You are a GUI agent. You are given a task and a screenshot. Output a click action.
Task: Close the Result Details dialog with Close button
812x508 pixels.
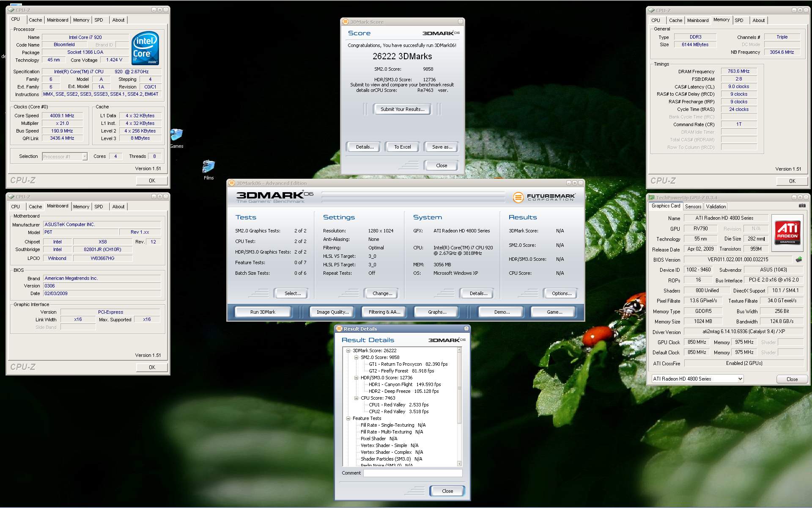(x=447, y=491)
